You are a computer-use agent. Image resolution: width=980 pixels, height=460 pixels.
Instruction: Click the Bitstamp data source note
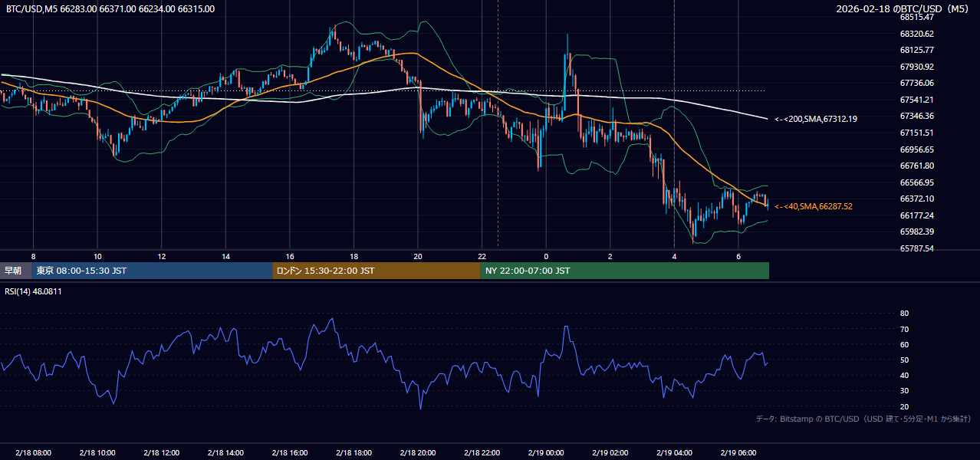[863, 419]
